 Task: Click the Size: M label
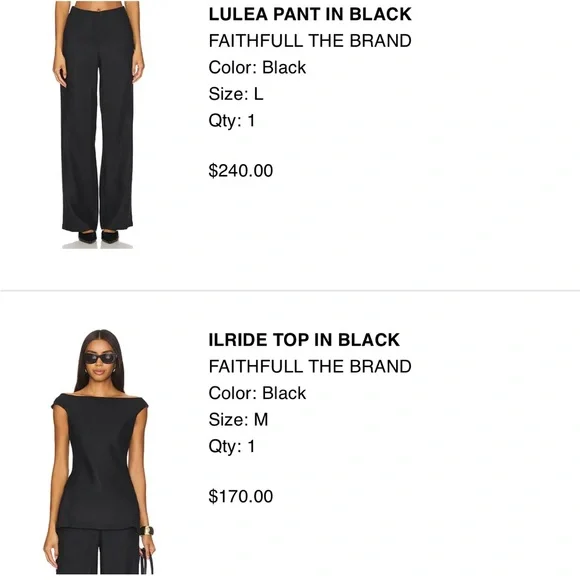point(239,420)
